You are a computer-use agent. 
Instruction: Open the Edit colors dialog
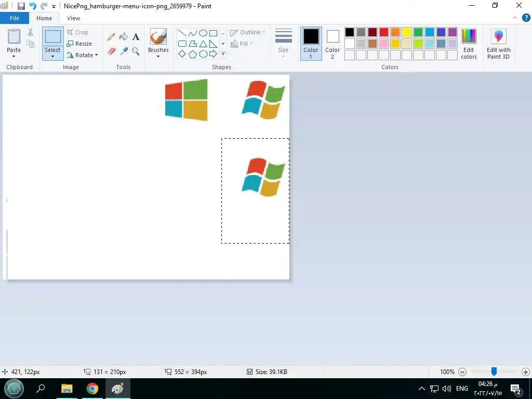point(469,44)
